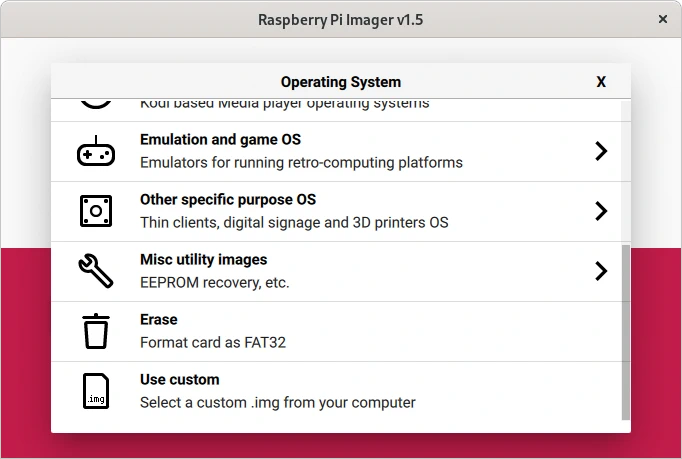The image size is (682, 459).
Task: Click the .img file icon
Action: click(96, 391)
